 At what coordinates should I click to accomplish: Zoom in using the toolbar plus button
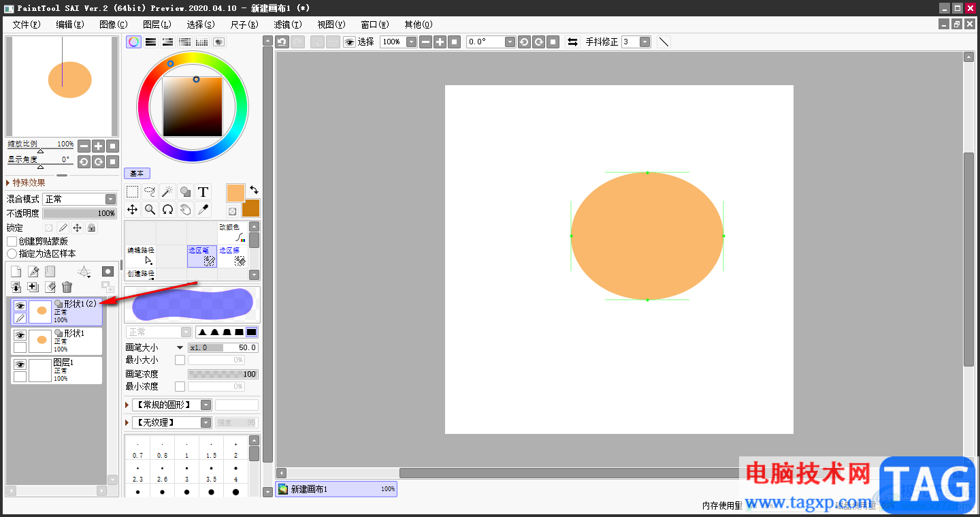click(440, 42)
